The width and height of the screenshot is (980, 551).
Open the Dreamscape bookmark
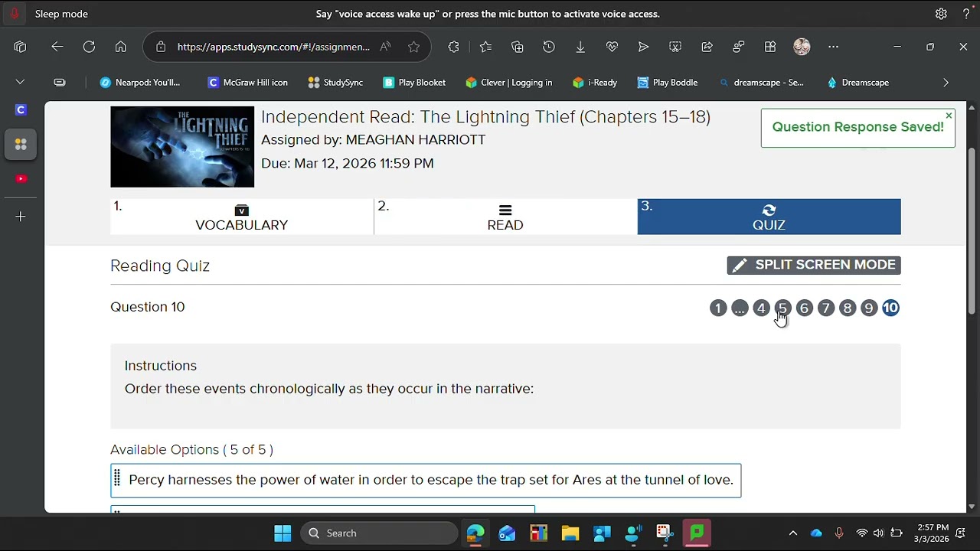(x=857, y=83)
